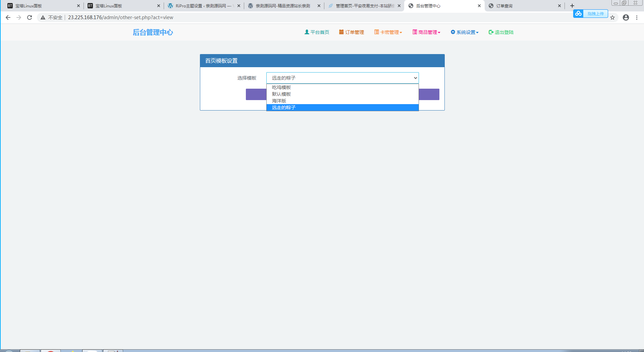Choose 默认模板 from the template list
Screen dimensions: 644x352
coord(342,94)
